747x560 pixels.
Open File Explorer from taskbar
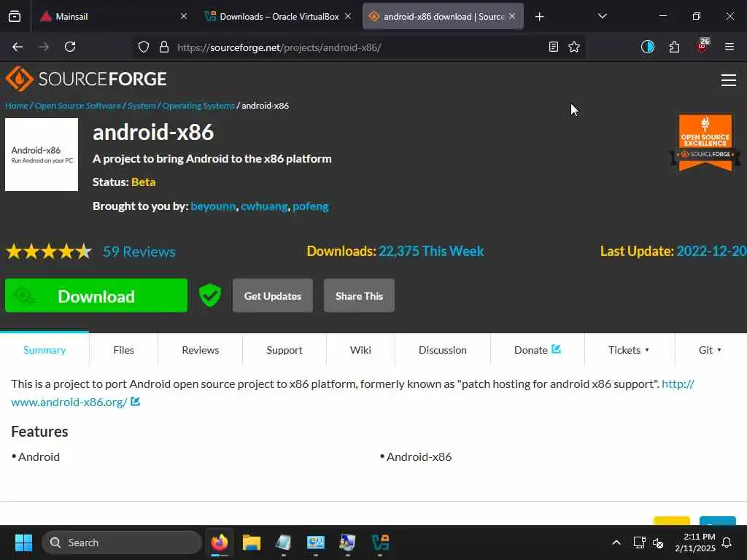point(252,542)
